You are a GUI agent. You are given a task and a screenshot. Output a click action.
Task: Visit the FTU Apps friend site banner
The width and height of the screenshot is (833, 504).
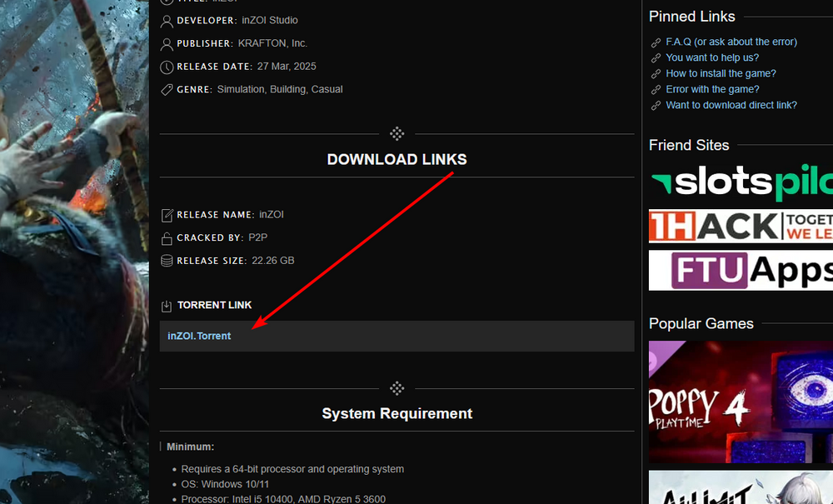point(741,270)
